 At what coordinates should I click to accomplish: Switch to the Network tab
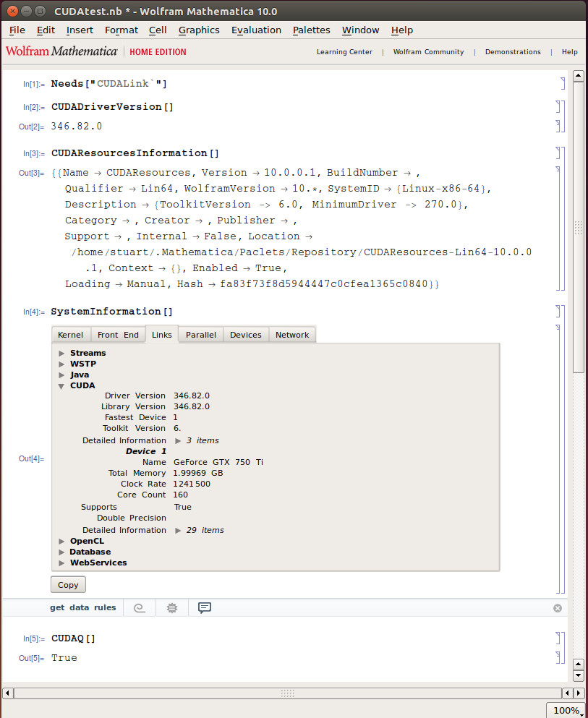(292, 335)
